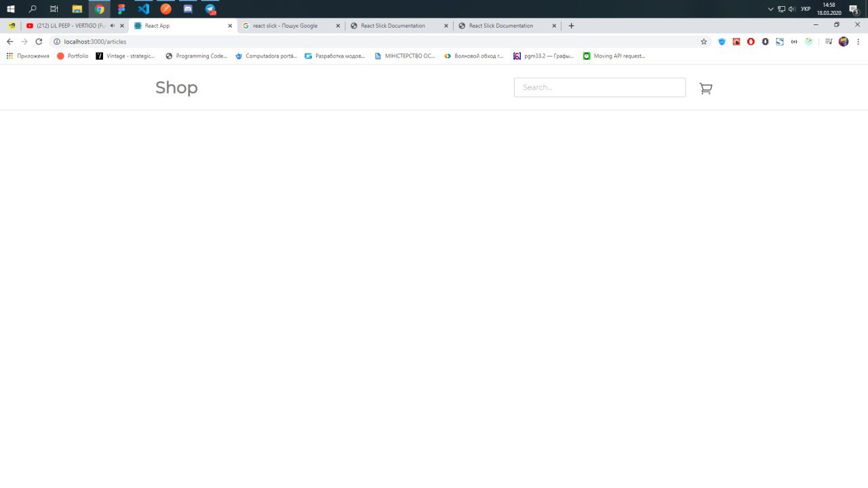868x488 pixels.
Task: Open the Programming Code bookmark
Action: 197,56
